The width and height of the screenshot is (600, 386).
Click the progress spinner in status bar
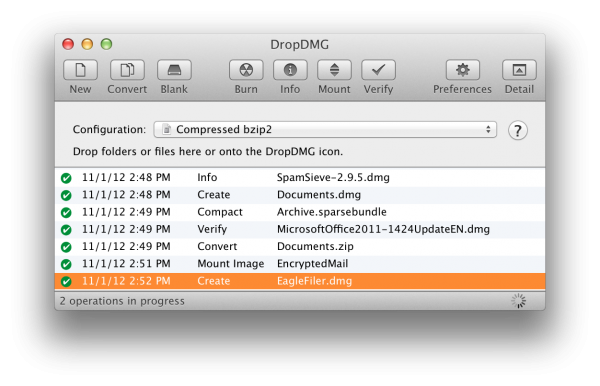[x=518, y=301]
